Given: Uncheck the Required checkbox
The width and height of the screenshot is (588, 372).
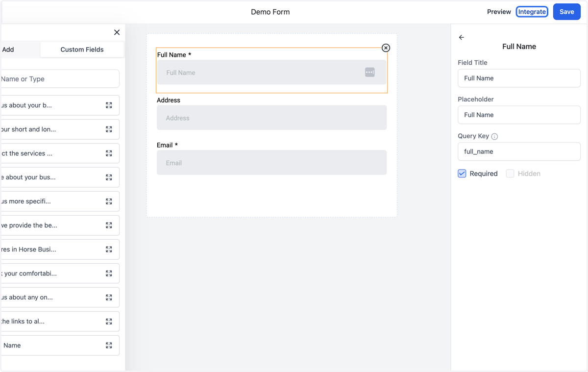Looking at the screenshot, I should tap(462, 174).
